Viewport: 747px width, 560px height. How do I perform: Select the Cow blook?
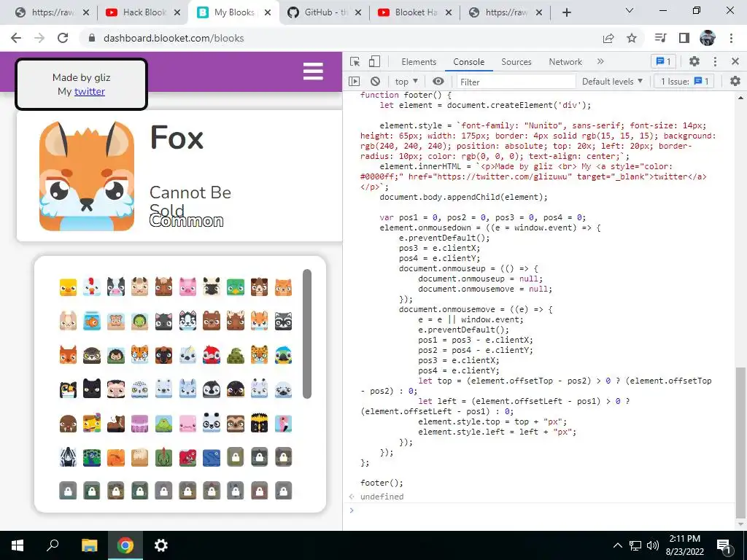coord(116,287)
